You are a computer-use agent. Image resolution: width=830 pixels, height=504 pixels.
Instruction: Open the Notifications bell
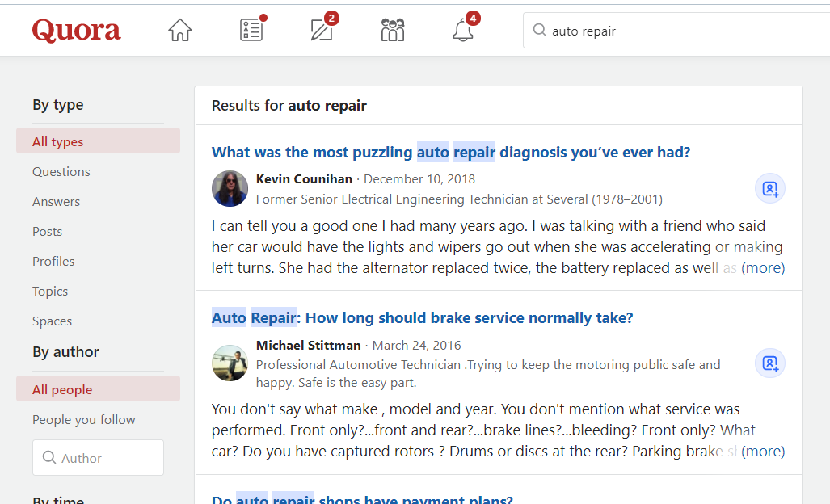click(463, 31)
